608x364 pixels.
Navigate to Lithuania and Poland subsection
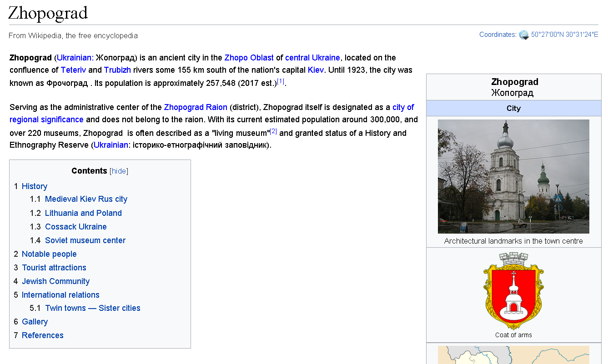(x=83, y=213)
